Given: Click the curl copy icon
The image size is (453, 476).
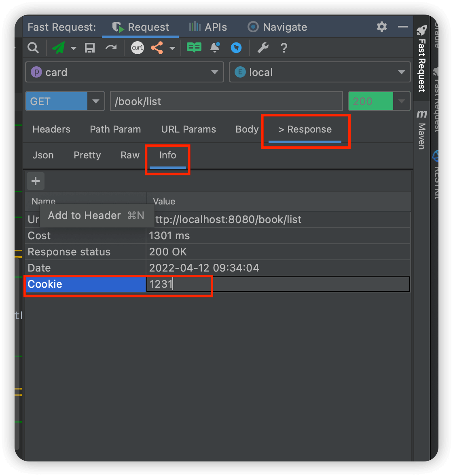Looking at the screenshot, I should (x=138, y=48).
